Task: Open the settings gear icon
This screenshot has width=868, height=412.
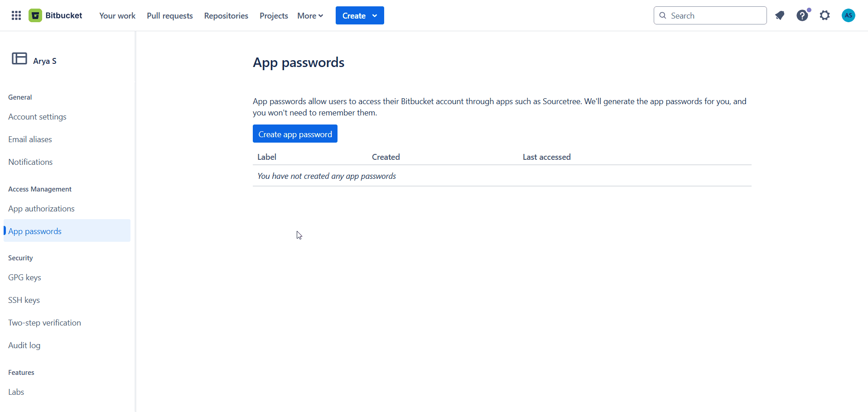Action: click(x=825, y=15)
